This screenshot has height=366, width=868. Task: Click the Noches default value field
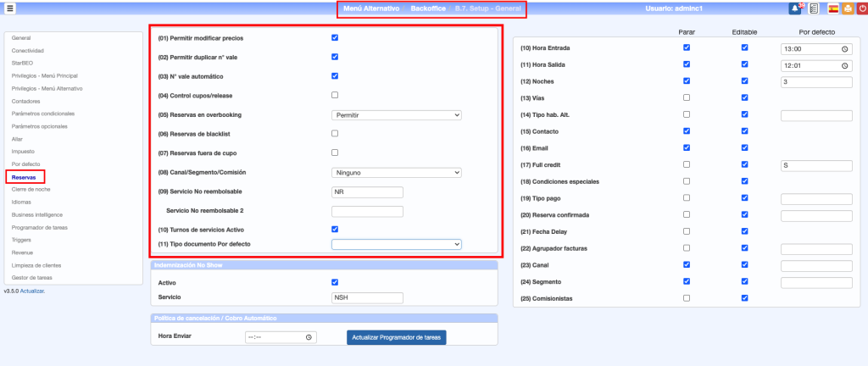click(x=815, y=81)
